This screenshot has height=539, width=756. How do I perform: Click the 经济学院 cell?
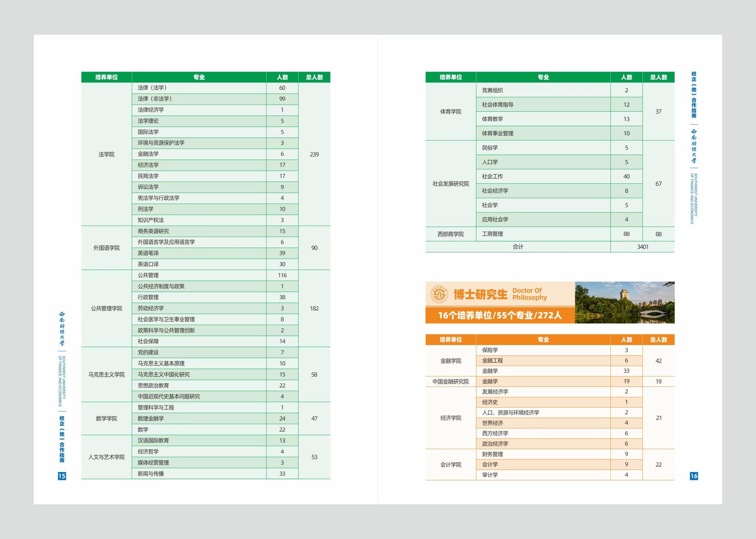451,418
